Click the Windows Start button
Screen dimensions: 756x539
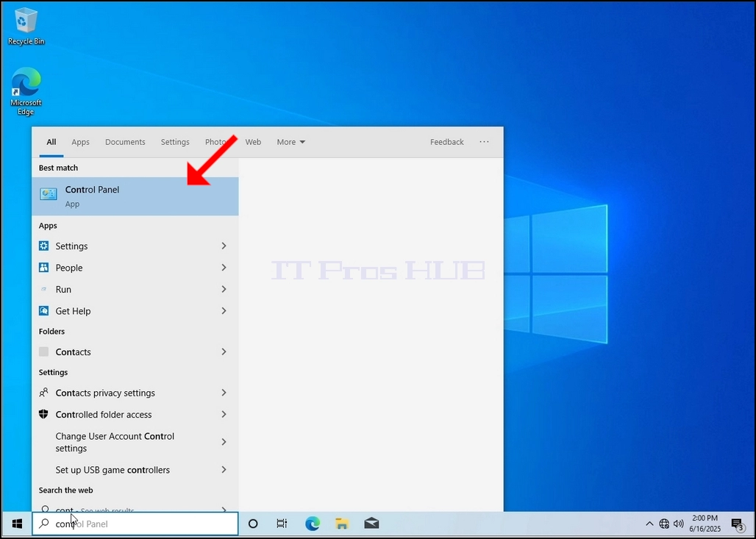(17, 524)
